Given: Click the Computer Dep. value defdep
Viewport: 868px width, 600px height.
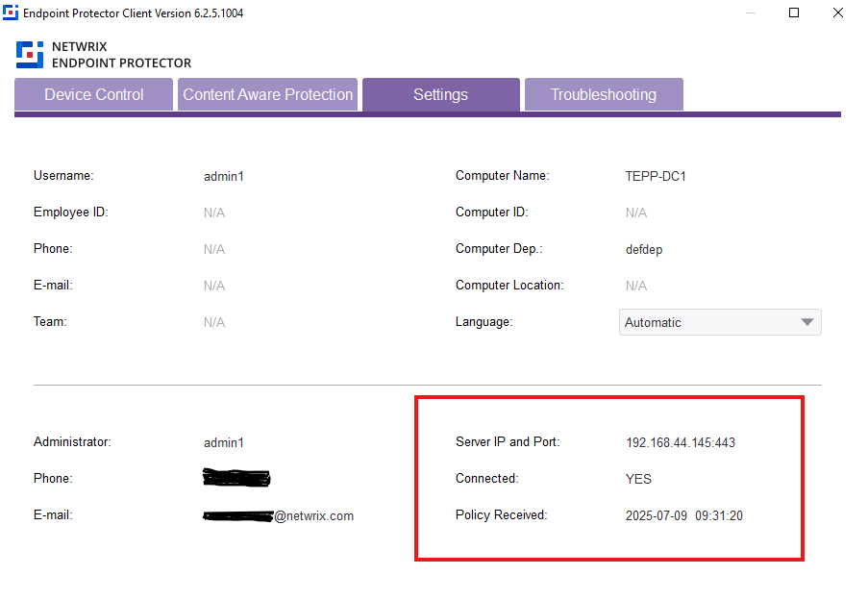Looking at the screenshot, I should coord(643,249).
